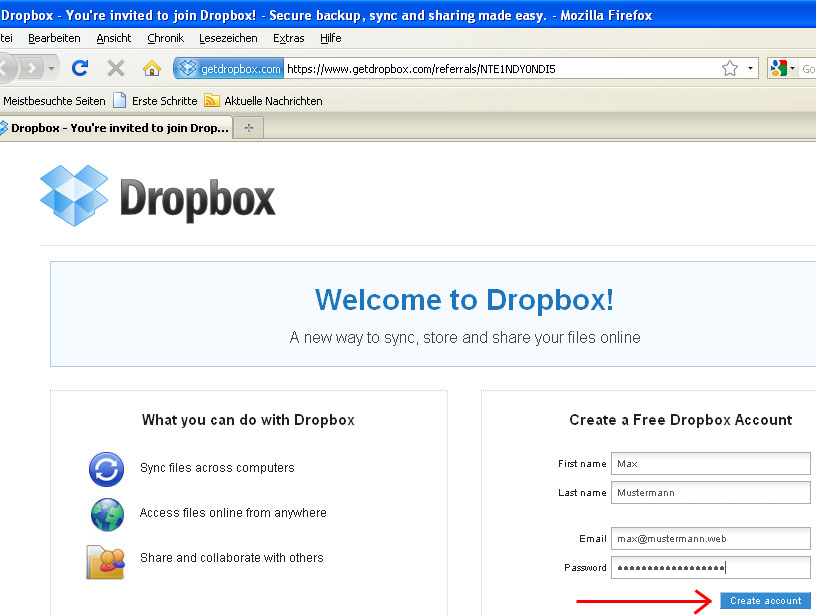Viewport: 816px width, 616px height.
Task: Focus the First name field
Action: coord(711,464)
